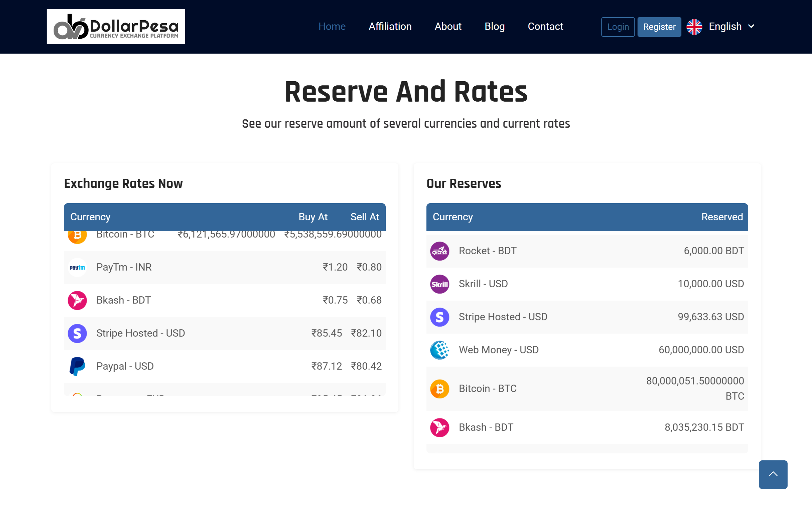Click the Web Money icon
Image resolution: width=812 pixels, height=508 pixels.
coord(440,350)
